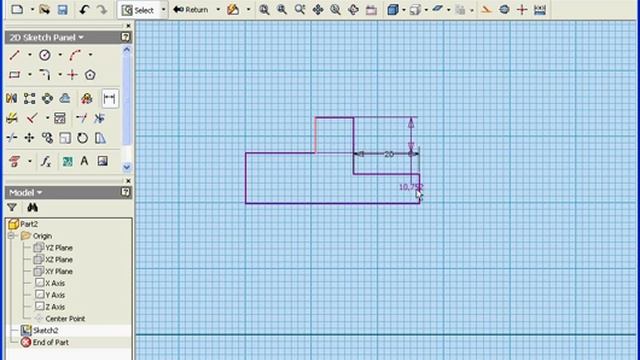Viewport: 640px width, 360px height.
Task: Open the Arc tool dropdown arrow
Action: coord(90,55)
